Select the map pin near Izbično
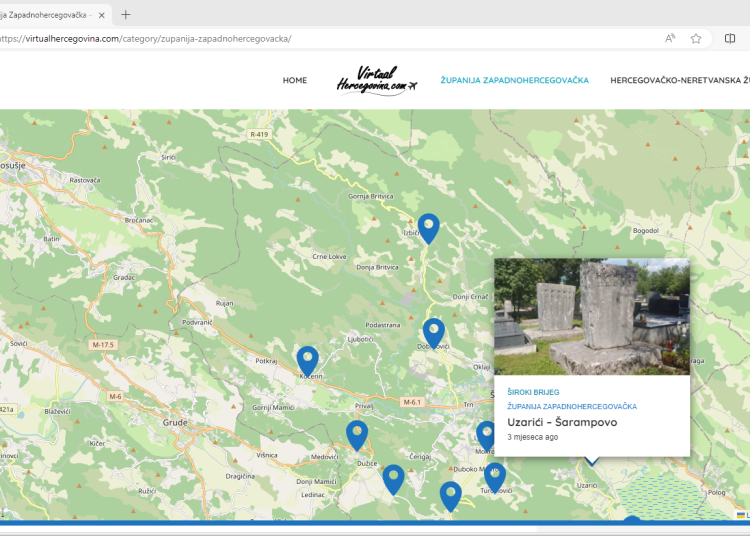 429,229
